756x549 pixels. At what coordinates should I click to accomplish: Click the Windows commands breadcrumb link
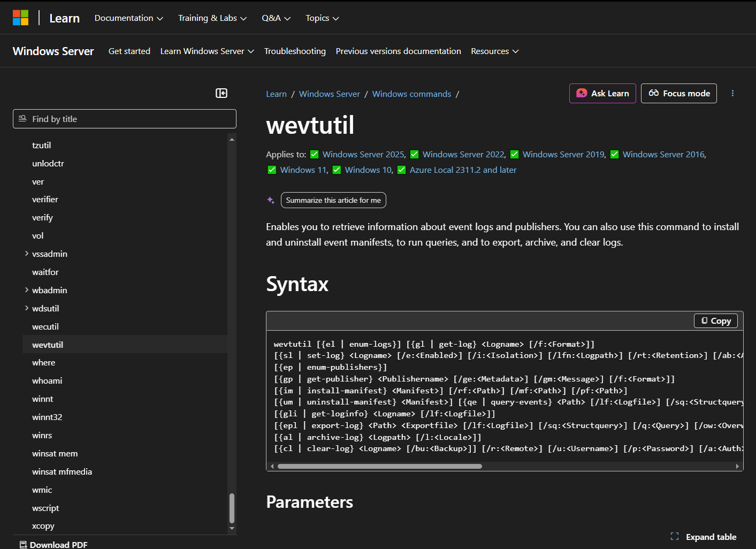click(x=412, y=94)
